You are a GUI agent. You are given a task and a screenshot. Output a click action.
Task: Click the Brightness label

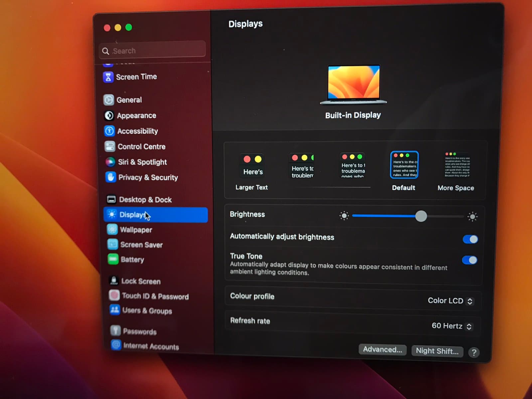(x=247, y=214)
